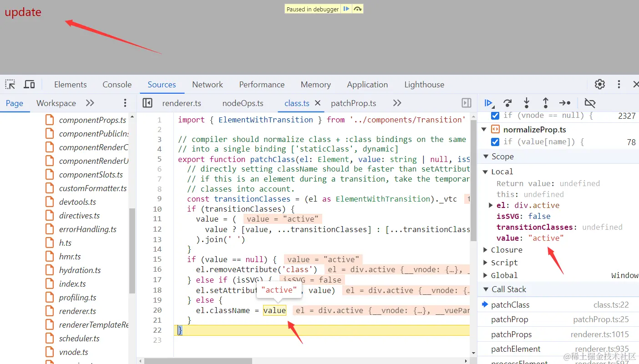Image resolution: width=639 pixels, height=364 pixels.
Task: Open DevTools settings gear
Action: point(600,84)
